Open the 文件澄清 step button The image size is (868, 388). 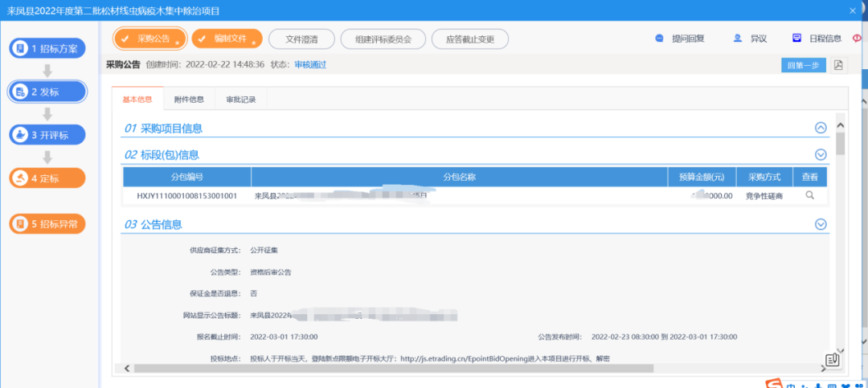pyautogui.click(x=301, y=39)
